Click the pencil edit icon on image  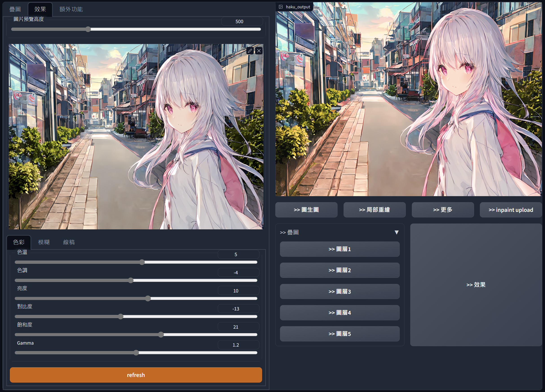pos(250,51)
